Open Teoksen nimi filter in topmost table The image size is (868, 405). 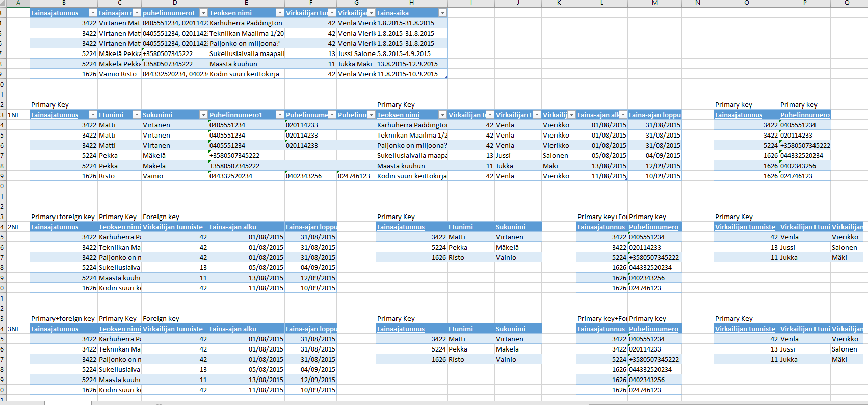click(279, 13)
